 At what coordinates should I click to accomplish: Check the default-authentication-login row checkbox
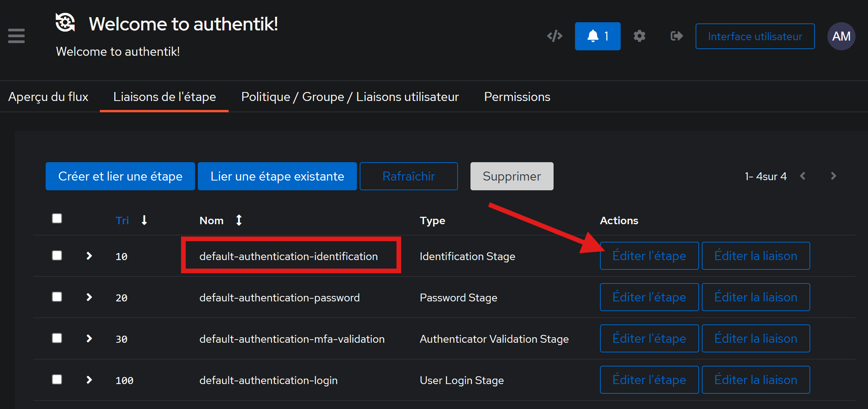[57, 379]
